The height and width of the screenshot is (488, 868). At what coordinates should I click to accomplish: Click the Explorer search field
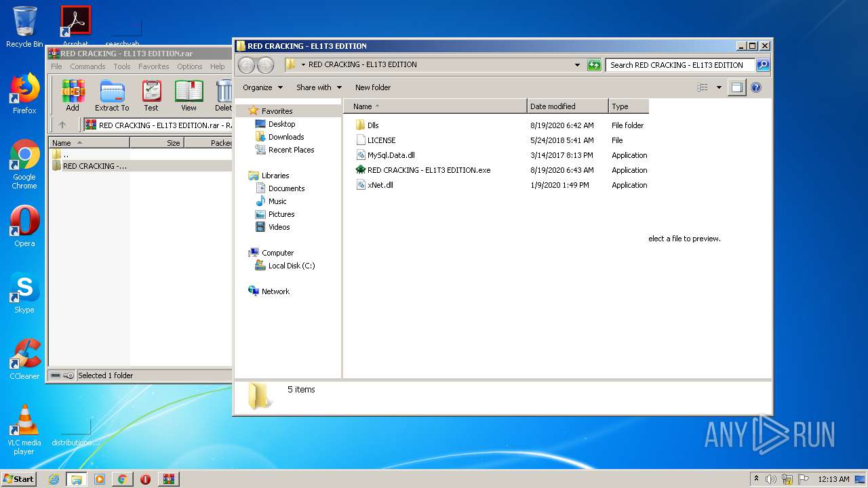(680, 65)
